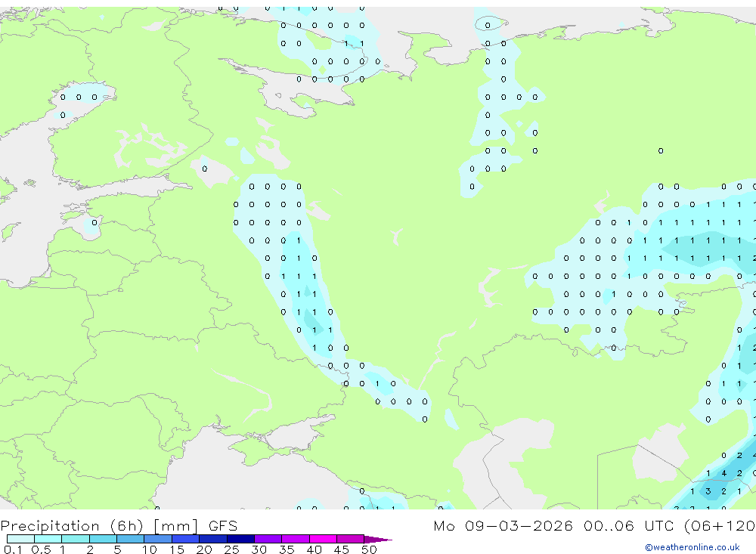Viewport: 756px width, 554px height.
Task: Select the 20–25 mm dark blue legend segment
Action: point(213,539)
